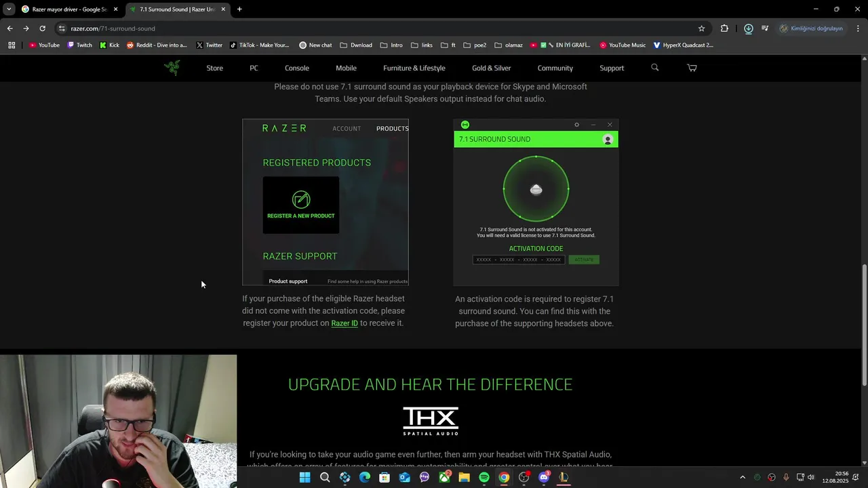
Task: Open Microsoft Edge from taskbar
Action: pyautogui.click(x=365, y=477)
